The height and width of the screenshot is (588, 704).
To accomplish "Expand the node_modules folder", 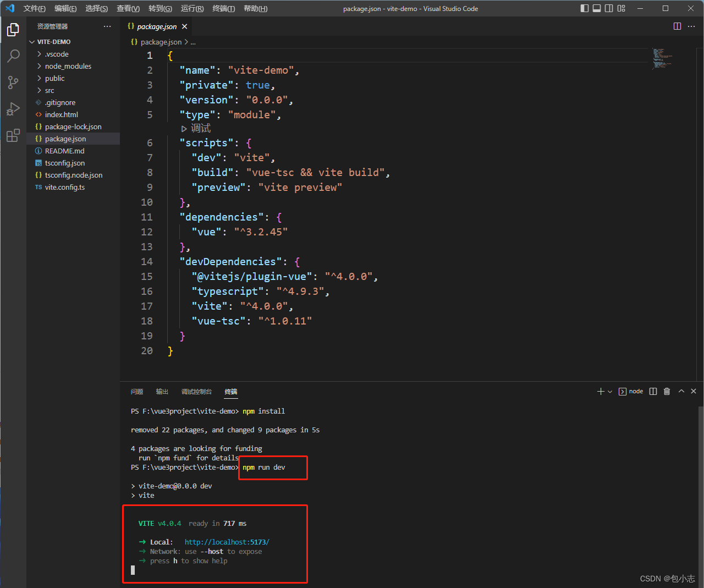I will [73, 66].
